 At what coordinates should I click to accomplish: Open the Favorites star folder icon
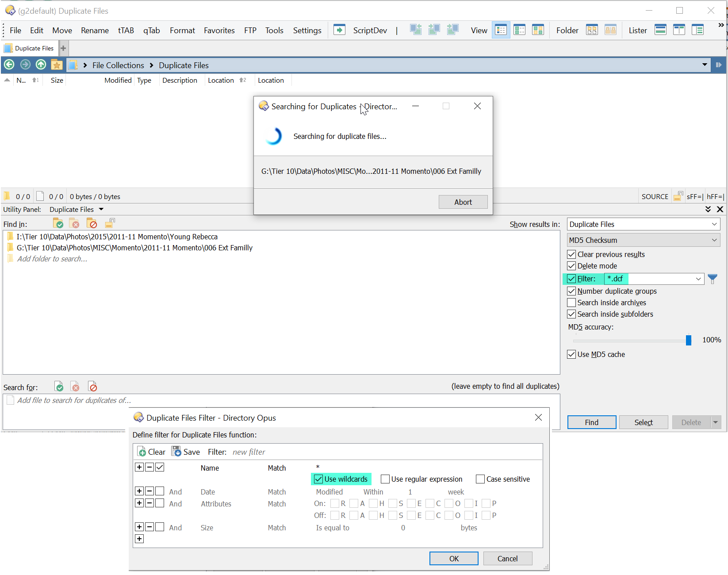(57, 65)
